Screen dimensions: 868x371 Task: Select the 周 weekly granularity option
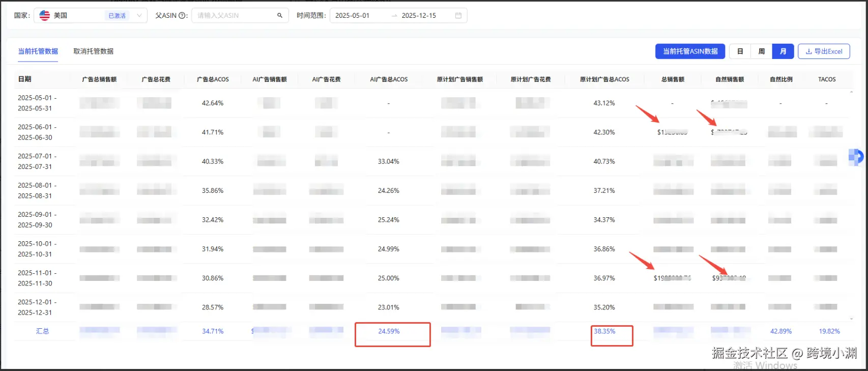click(762, 51)
